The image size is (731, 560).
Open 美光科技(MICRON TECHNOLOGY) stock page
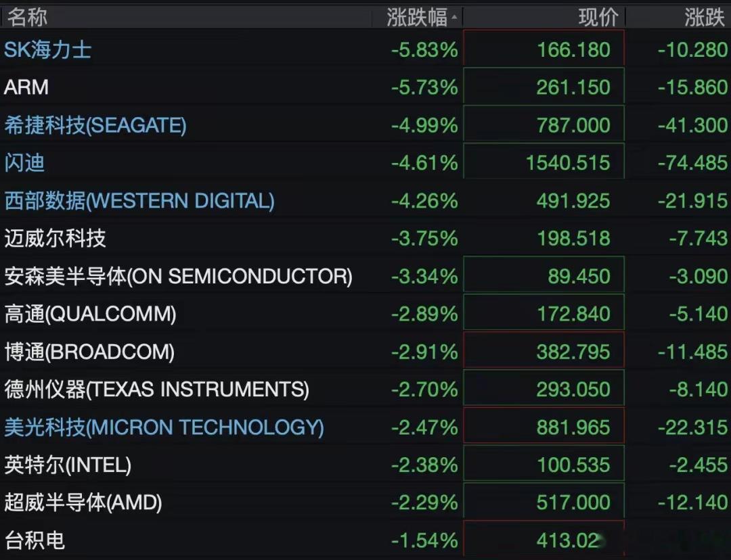click(x=164, y=427)
